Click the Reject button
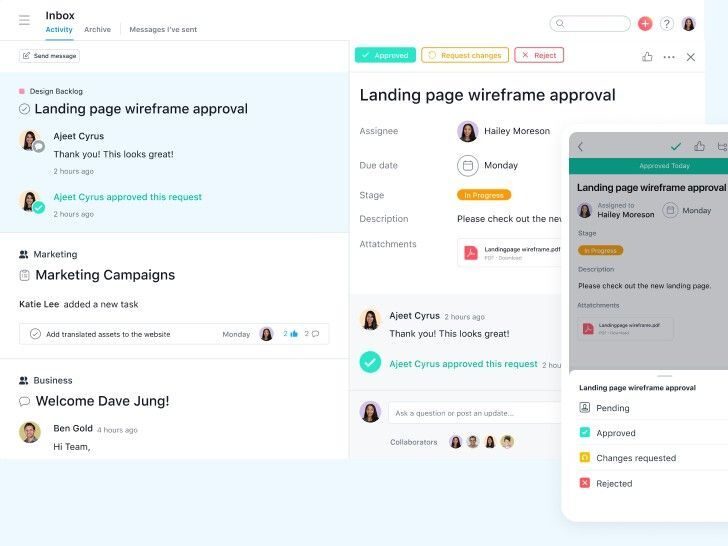This screenshot has width=728, height=546. [x=539, y=55]
